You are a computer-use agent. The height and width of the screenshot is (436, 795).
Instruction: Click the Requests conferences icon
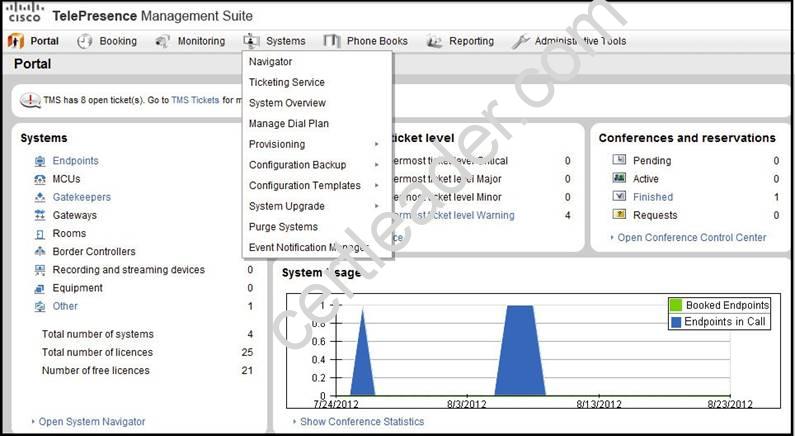pyautogui.click(x=619, y=214)
